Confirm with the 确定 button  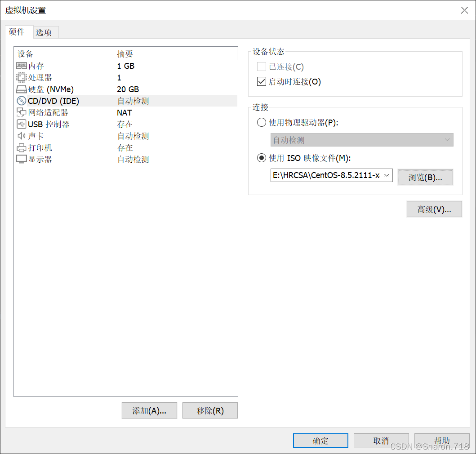[320, 441]
